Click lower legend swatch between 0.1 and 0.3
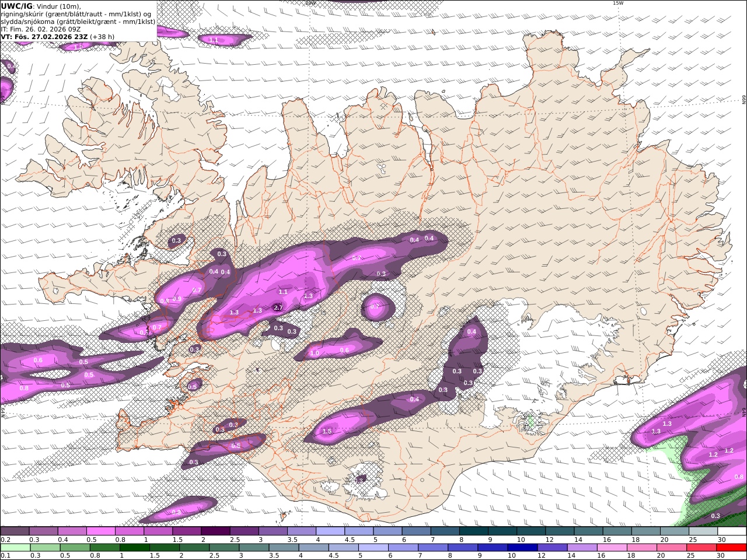 point(15,548)
